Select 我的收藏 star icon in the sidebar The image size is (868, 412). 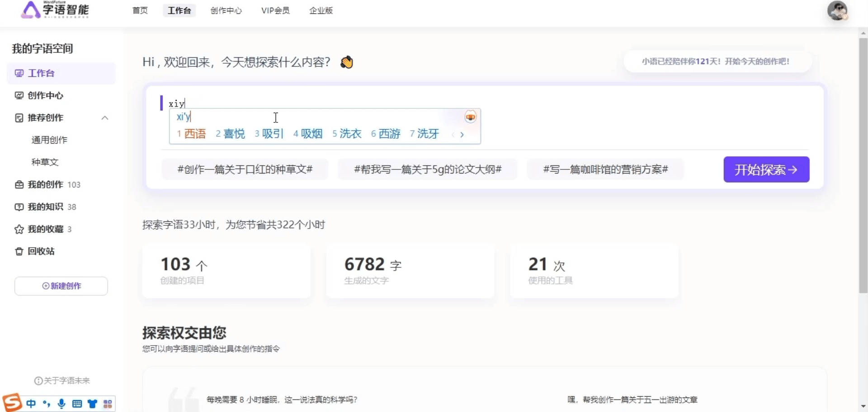19,229
